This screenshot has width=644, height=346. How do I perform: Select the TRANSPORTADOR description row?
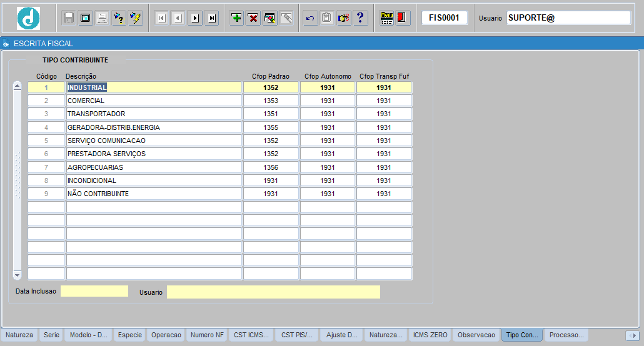154,114
